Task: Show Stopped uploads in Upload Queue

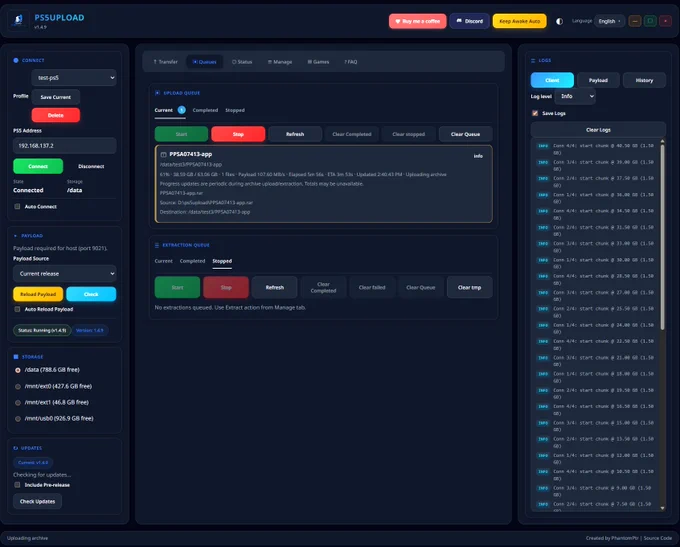Action: coord(235,110)
